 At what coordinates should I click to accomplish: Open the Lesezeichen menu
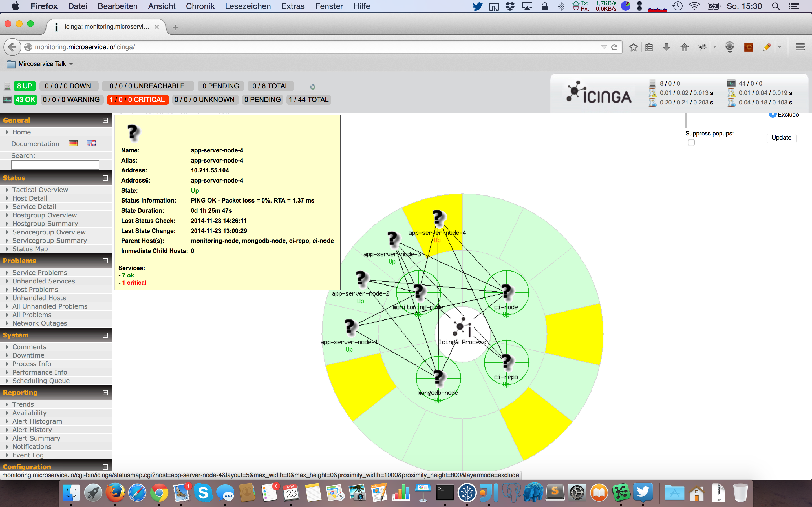pos(248,6)
